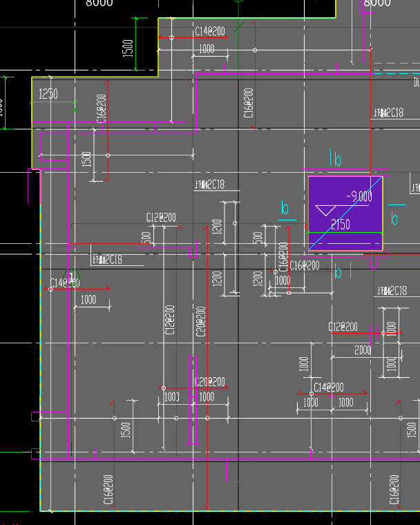Select the 2C18 note at top right
Image resolution: width=420 pixels, height=525 pixels.
[389, 113]
